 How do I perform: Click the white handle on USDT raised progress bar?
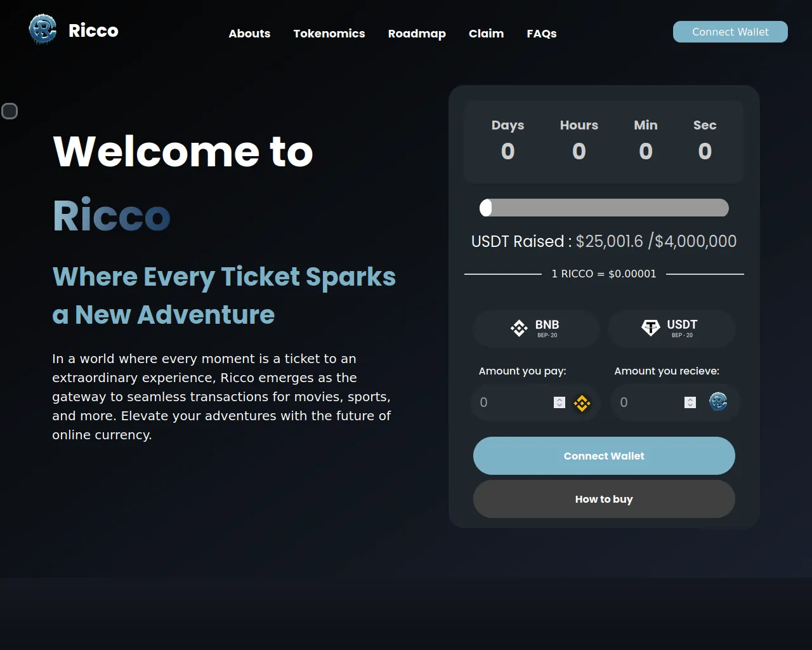(x=486, y=208)
